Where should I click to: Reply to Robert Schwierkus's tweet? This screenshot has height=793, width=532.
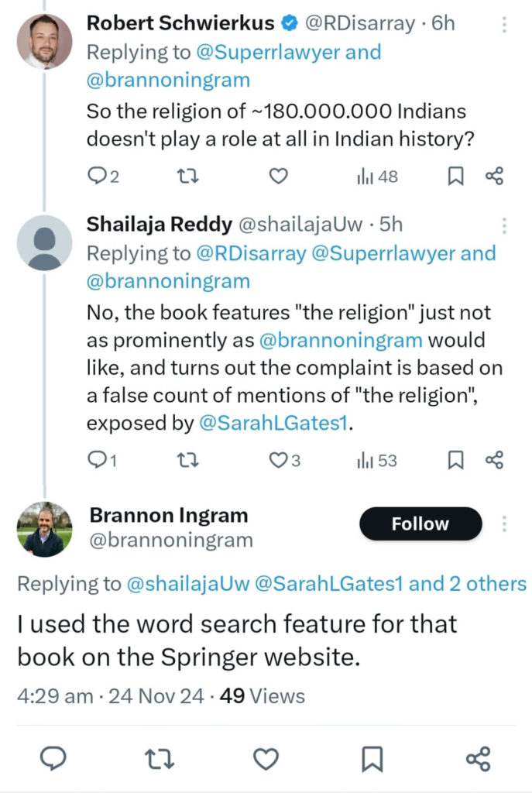95,177
